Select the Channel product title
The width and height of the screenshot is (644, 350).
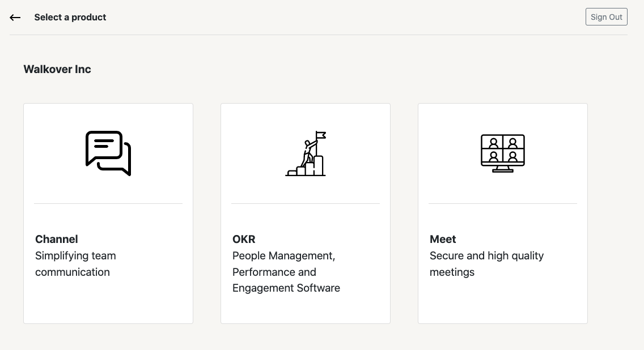pos(56,239)
